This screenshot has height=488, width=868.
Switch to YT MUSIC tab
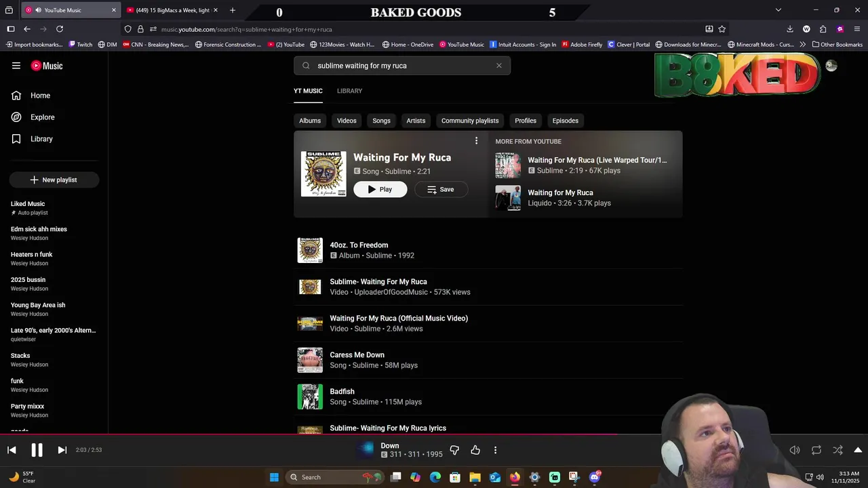pyautogui.click(x=308, y=91)
